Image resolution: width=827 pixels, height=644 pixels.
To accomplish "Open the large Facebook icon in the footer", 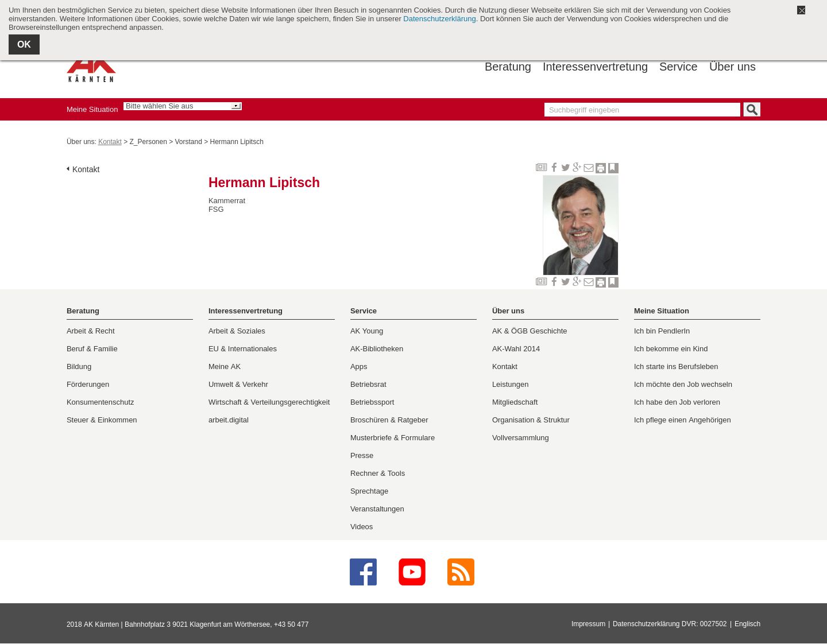I will pos(363,572).
